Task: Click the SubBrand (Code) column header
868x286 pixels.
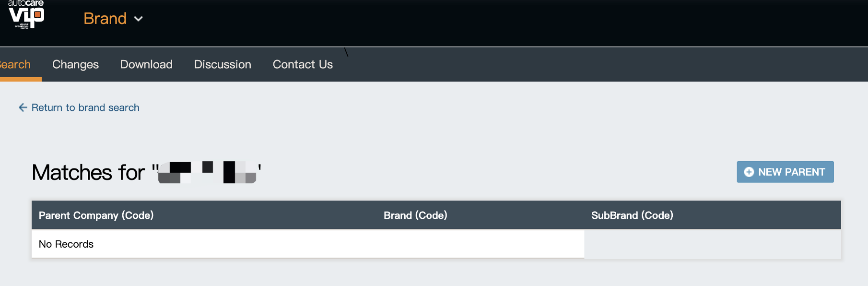Action: click(632, 215)
